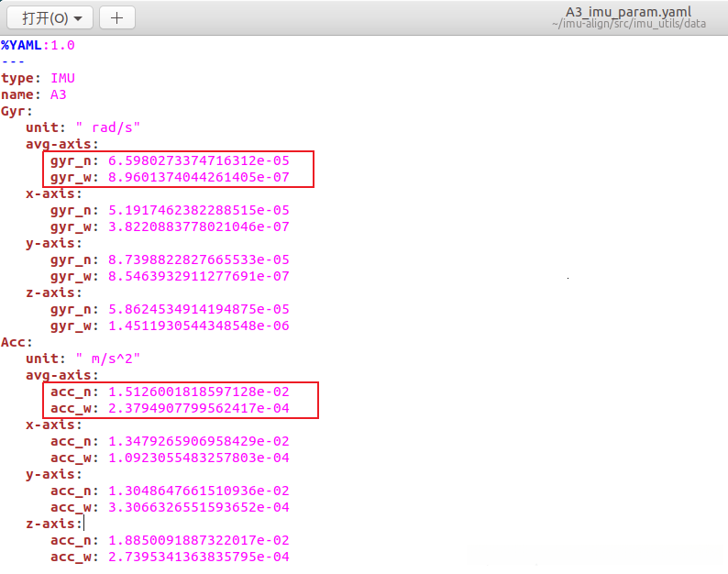
Task: Select Gyr avg-axis gyr_n value 6.5980273374716312e-05
Action: coord(199,160)
